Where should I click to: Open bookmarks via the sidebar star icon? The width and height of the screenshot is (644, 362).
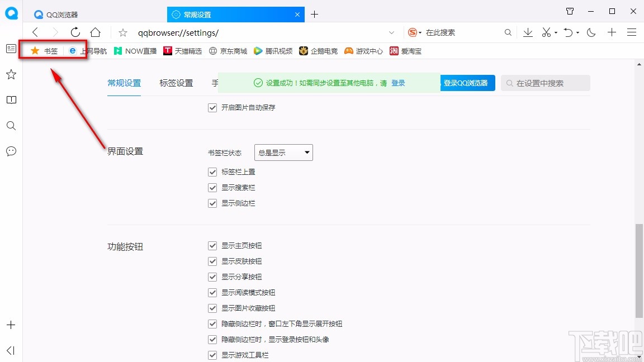pos(11,74)
